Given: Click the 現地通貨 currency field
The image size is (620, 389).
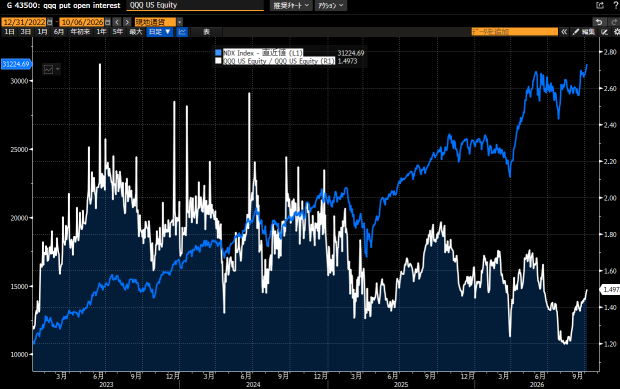Looking at the screenshot, I should click(155, 22).
